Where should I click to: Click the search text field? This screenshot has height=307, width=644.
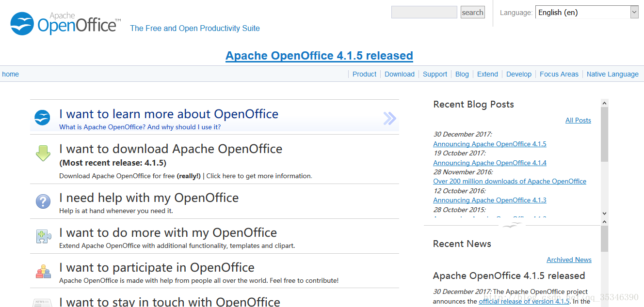(424, 12)
